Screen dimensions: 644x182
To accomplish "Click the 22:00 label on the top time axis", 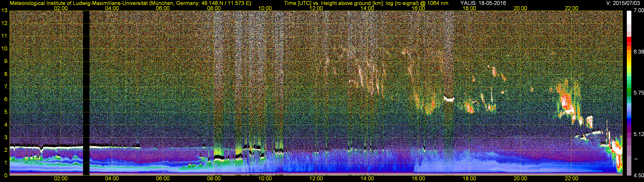I will [x=571, y=8].
